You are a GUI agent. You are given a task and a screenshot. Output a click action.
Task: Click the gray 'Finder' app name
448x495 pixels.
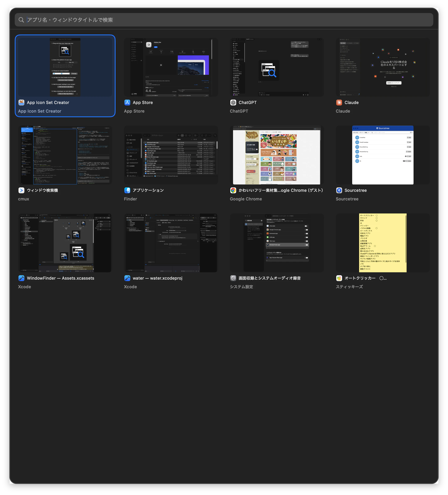[130, 199]
